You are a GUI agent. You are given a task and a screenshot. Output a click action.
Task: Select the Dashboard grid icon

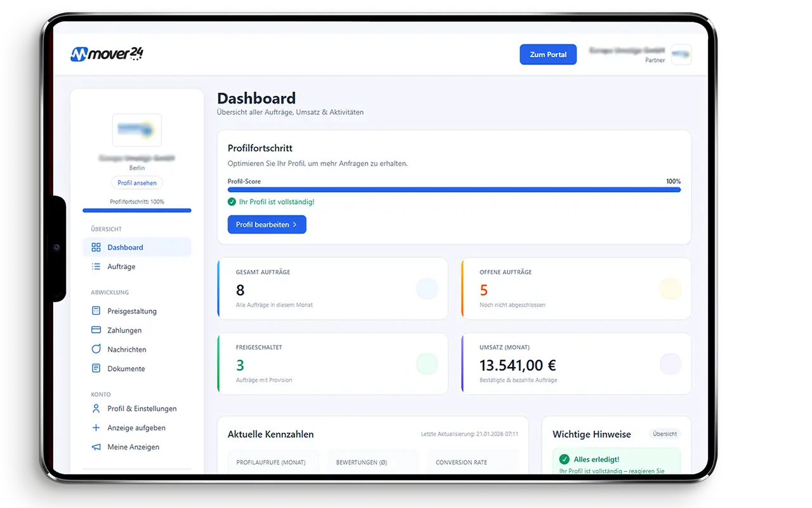[x=96, y=247]
